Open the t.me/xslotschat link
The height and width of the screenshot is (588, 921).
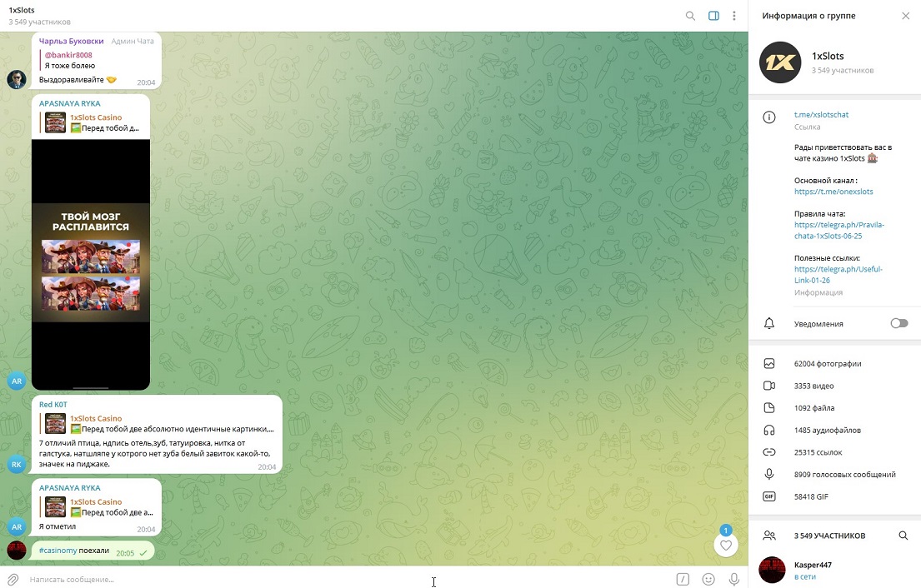tap(821, 114)
